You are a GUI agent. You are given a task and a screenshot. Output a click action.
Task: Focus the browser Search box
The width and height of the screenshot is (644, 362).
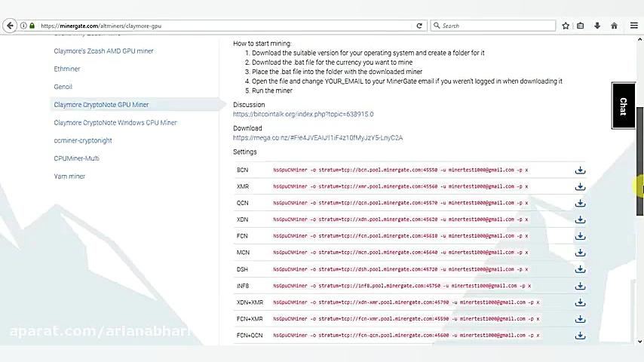point(493,26)
